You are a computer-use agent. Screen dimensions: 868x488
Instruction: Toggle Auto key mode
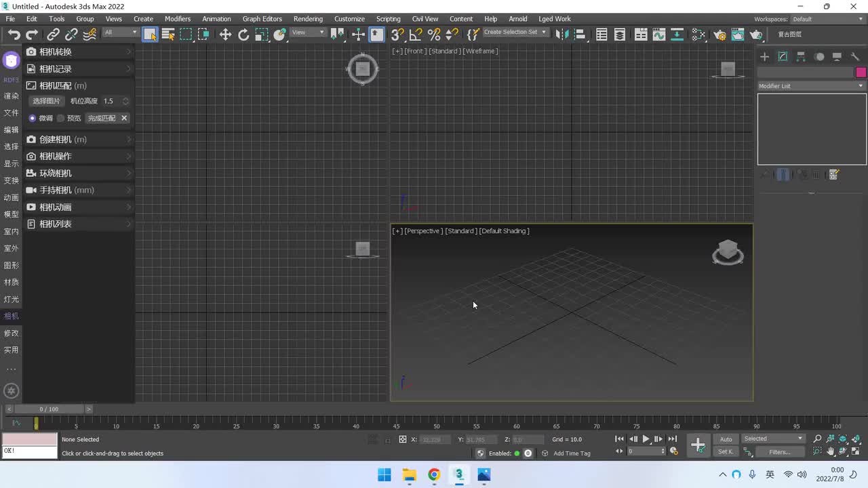(x=726, y=439)
